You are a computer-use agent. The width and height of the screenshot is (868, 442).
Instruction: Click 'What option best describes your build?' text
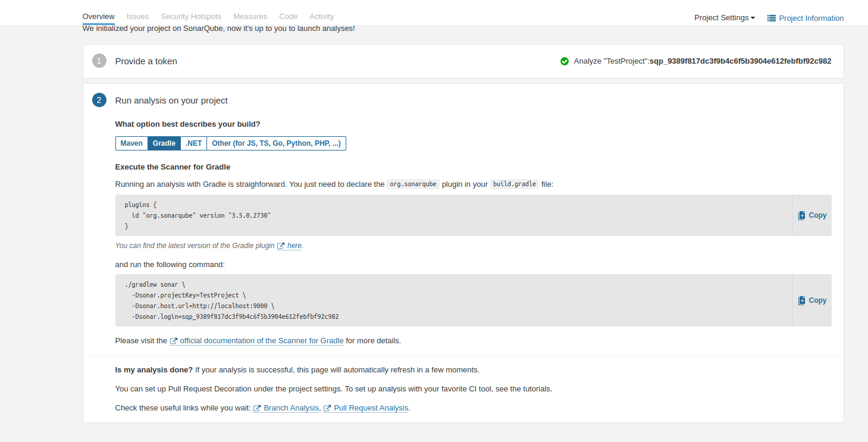tap(188, 124)
